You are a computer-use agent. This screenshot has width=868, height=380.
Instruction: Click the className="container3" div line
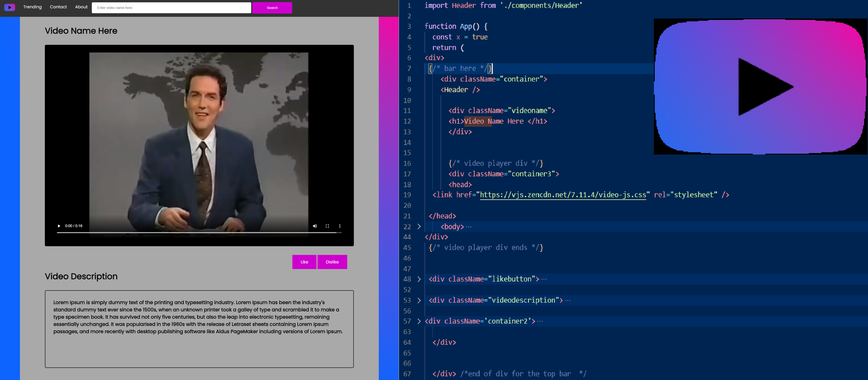503,174
